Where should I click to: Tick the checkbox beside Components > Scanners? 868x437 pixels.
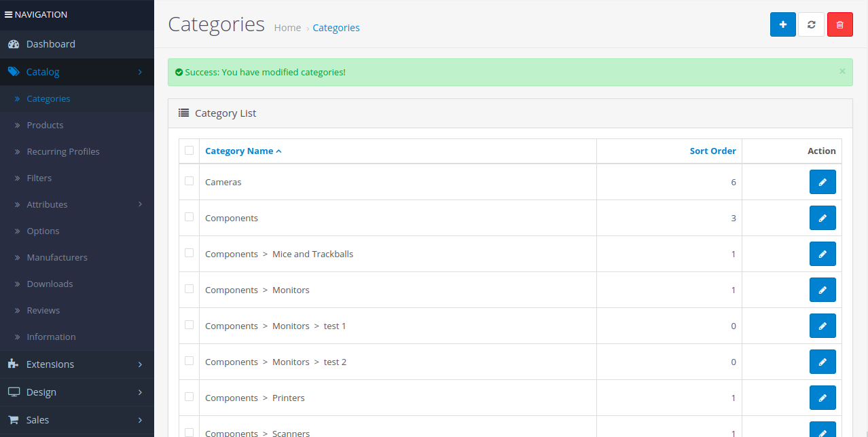189,433
